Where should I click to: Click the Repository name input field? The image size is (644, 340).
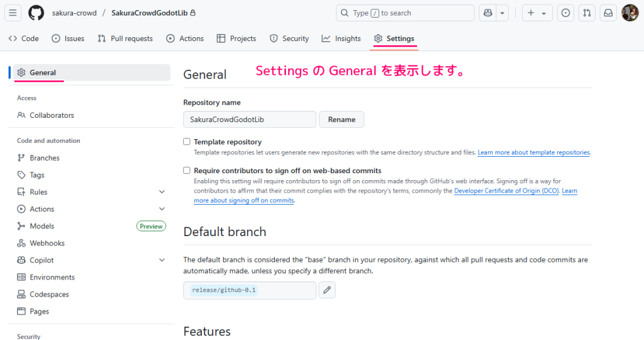(249, 120)
